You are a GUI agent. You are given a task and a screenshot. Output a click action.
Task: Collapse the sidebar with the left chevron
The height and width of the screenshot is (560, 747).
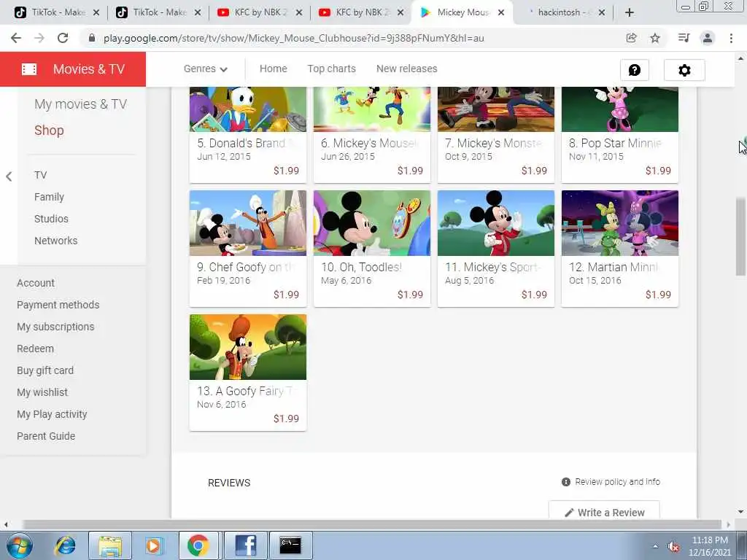tap(9, 176)
